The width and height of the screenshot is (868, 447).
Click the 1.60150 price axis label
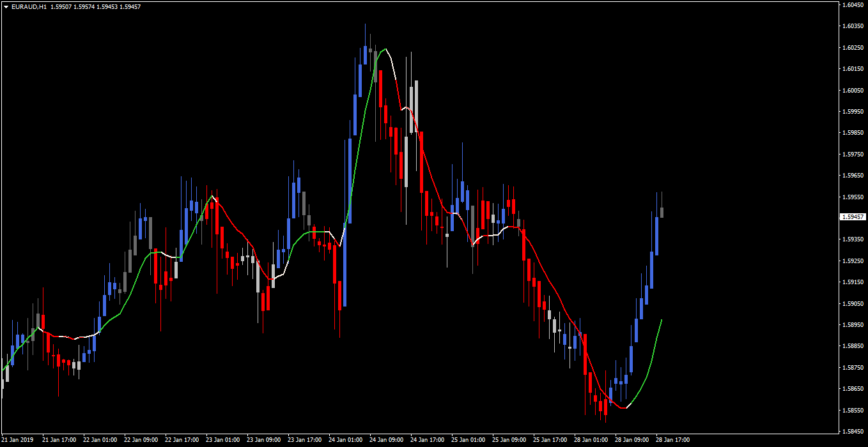click(x=852, y=69)
